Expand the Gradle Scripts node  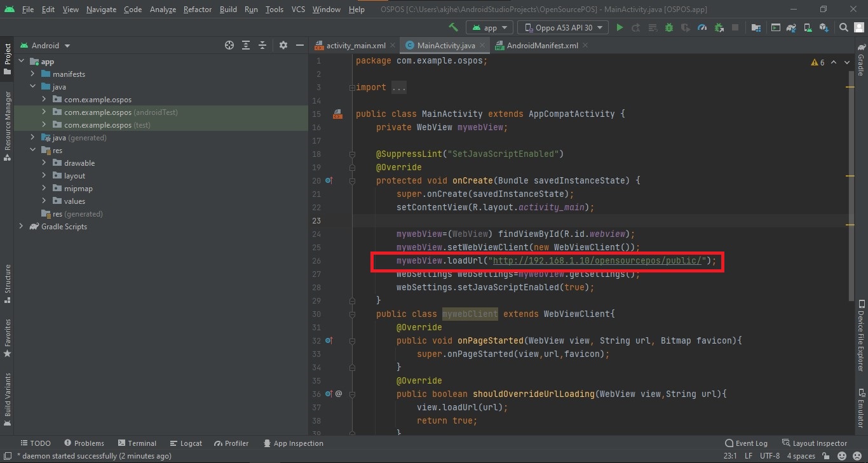[x=21, y=227]
